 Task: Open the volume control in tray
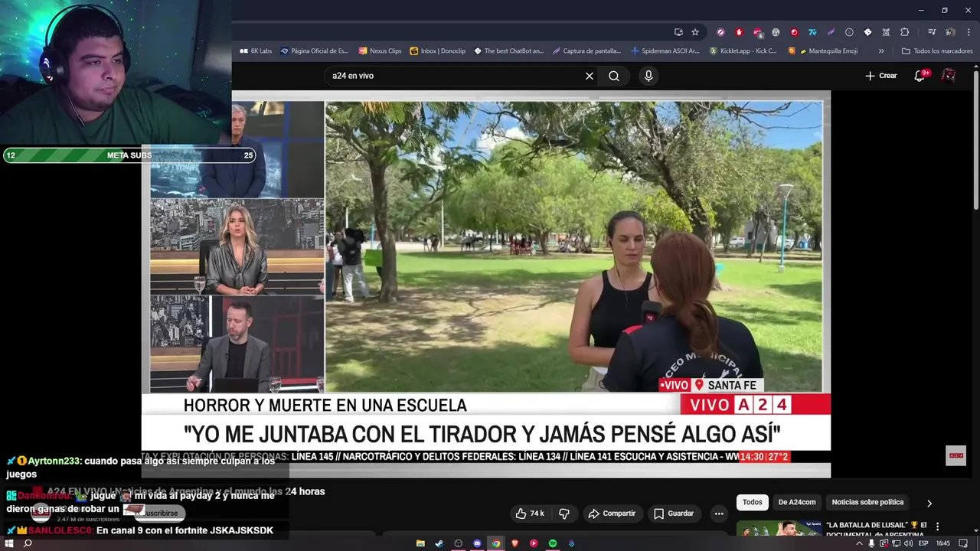908,543
